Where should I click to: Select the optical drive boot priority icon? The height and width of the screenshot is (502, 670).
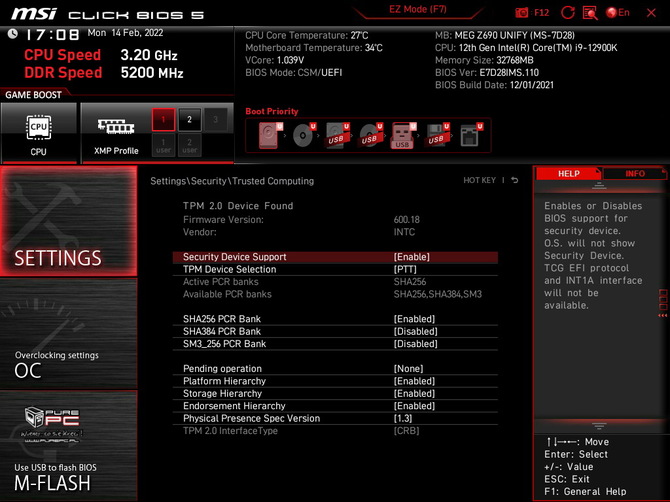pyautogui.click(x=303, y=135)
